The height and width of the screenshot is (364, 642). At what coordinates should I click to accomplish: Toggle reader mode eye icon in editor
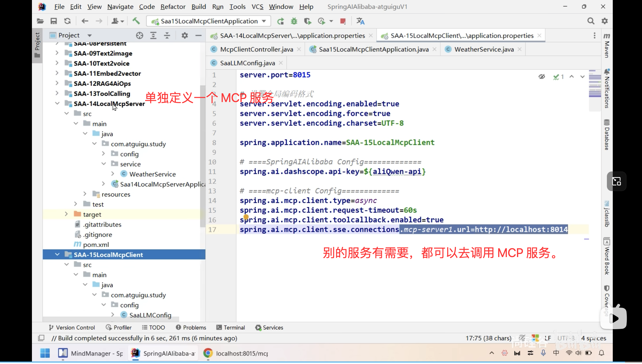pos(542,77)
